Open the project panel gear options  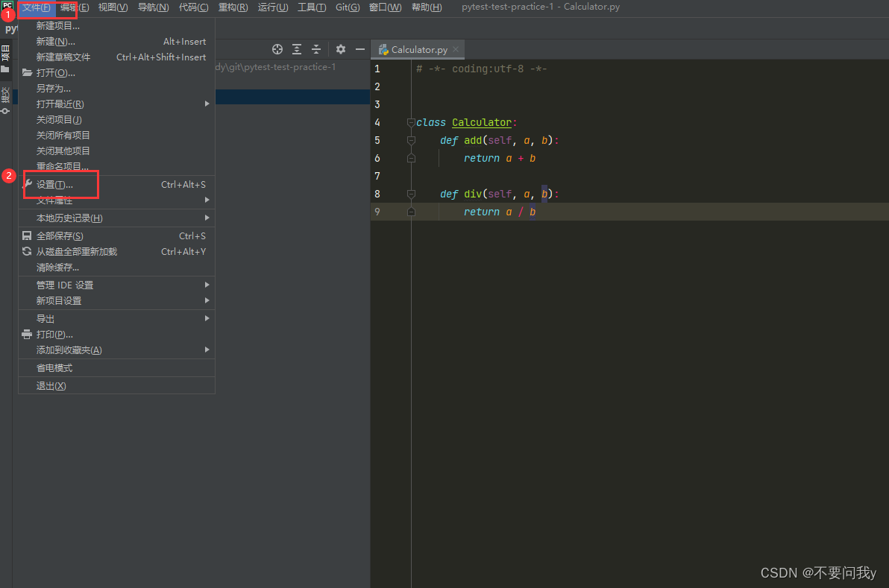tap(341, 49)
